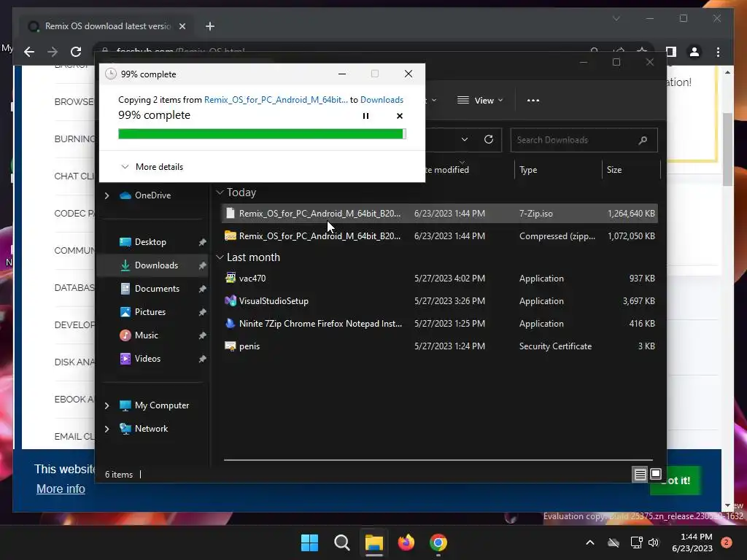The image size is (747, 560).
Task: Unpin Desktop using its pin icon
Action: pyautogui.click(x=203, y=242)
